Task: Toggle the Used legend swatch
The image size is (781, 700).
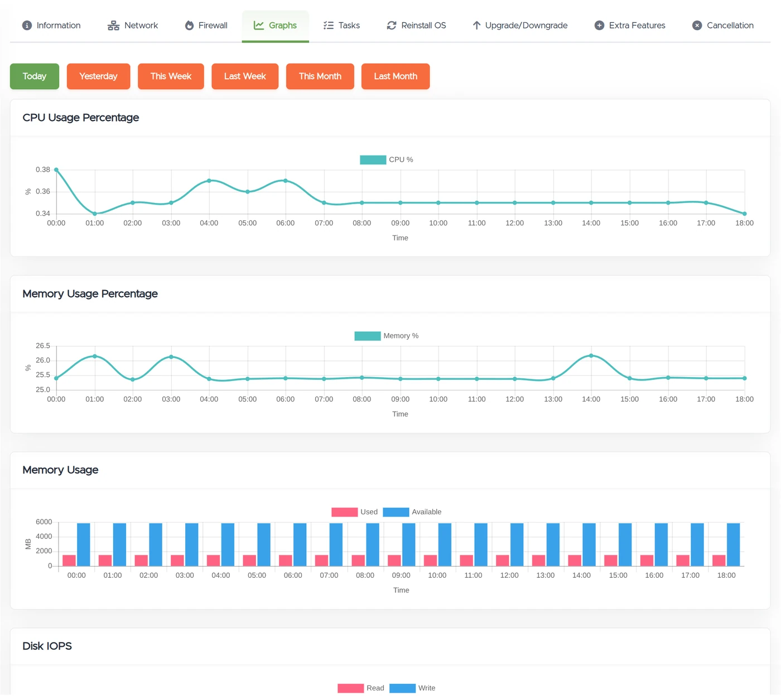Action: click(345, 513)
